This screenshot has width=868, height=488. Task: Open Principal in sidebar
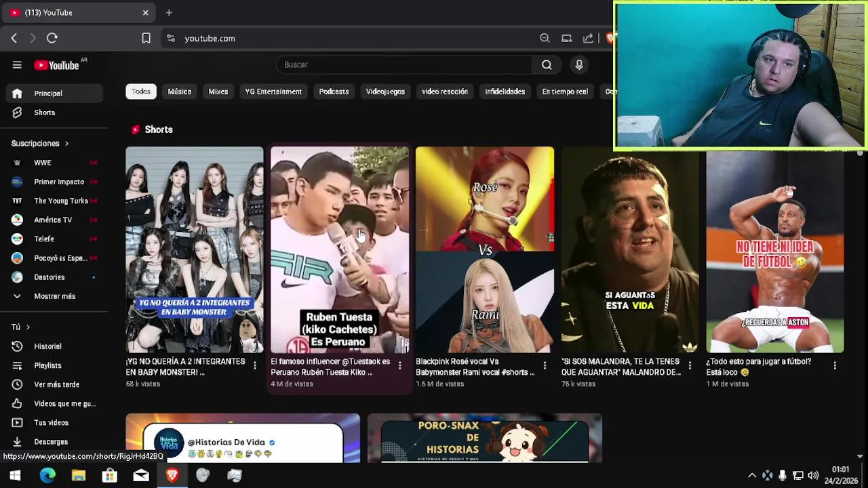[x=54, y=94]
